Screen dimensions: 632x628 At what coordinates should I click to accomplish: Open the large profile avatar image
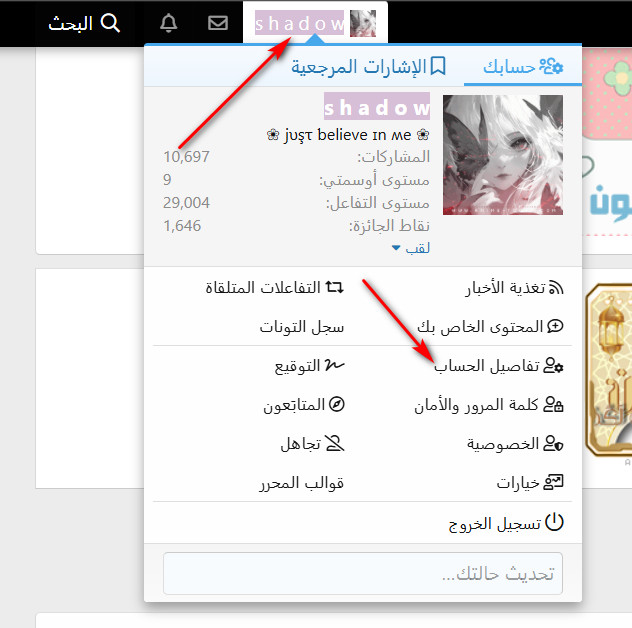point(502,155)
